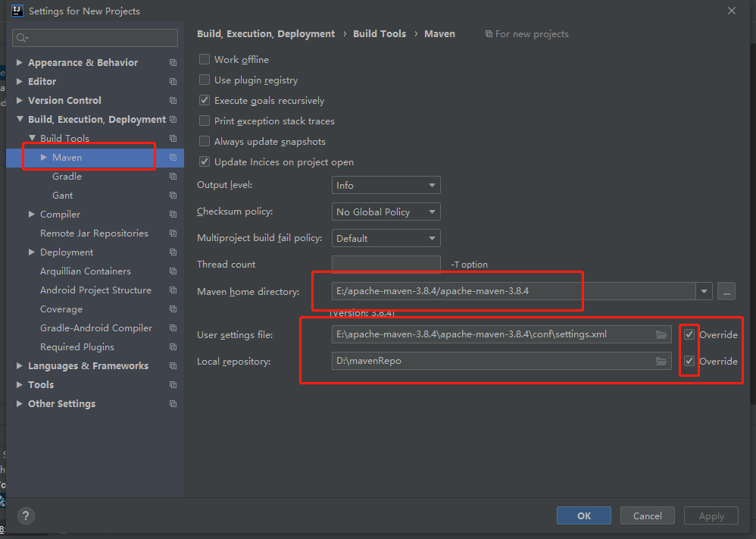Open the Maven home directory dropdown arrow
Image resolution: width=756 pixels, height=539 pixels.
click(x=704, y=291)
